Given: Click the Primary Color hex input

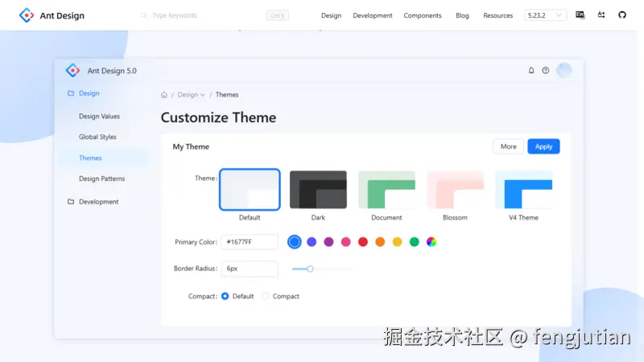Looking at the screenshot, I should coord(250,242).
